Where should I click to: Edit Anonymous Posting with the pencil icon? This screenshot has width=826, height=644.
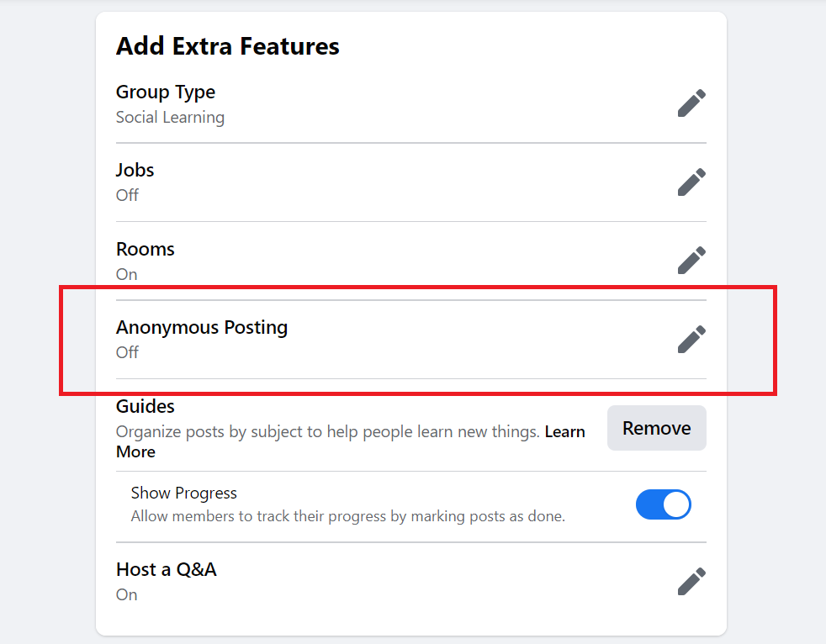click(691, 339)
